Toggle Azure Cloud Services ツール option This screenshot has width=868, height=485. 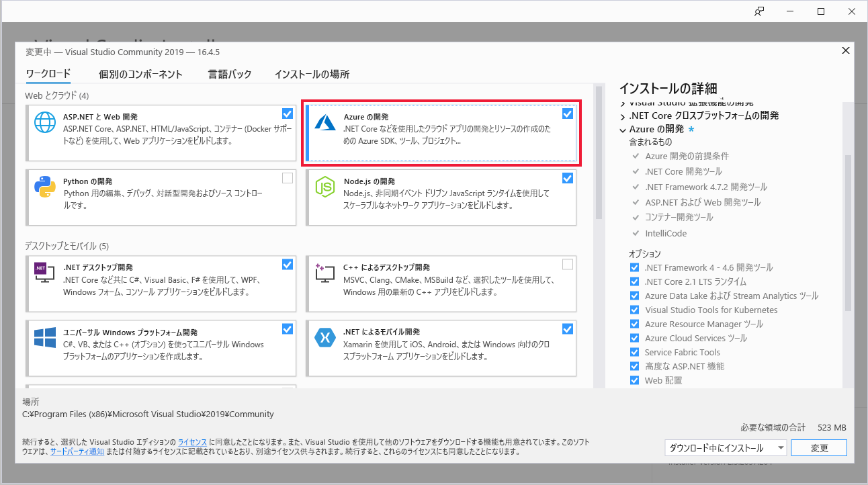(x=635, y=338)
